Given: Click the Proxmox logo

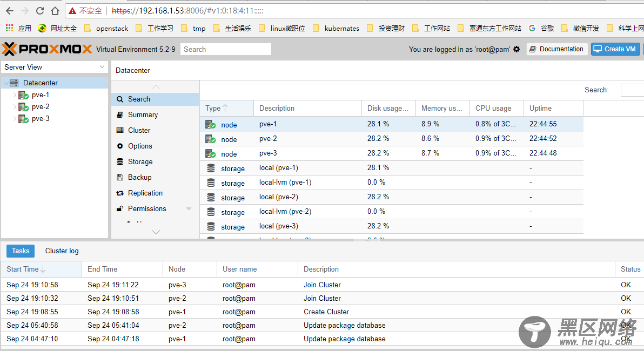Looking at the screenshot, I should tap(47, 49).
